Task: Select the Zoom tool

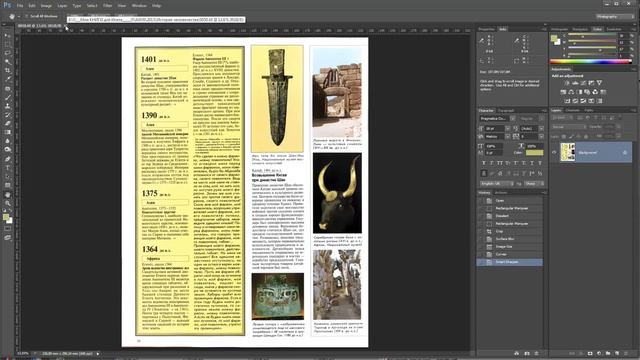Action: 7,203
